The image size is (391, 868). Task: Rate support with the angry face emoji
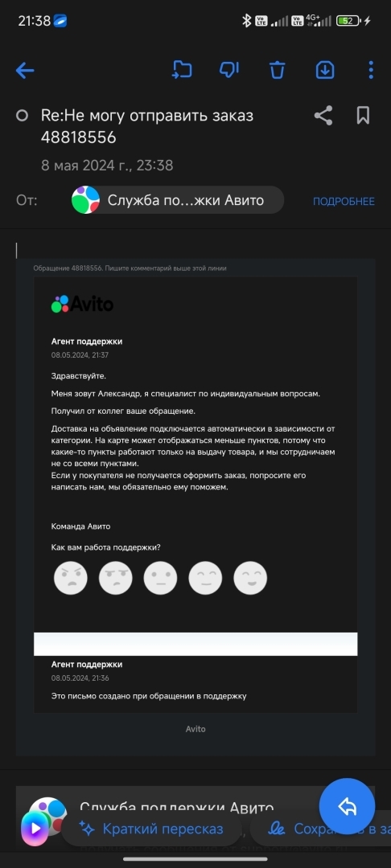[70, 578]
